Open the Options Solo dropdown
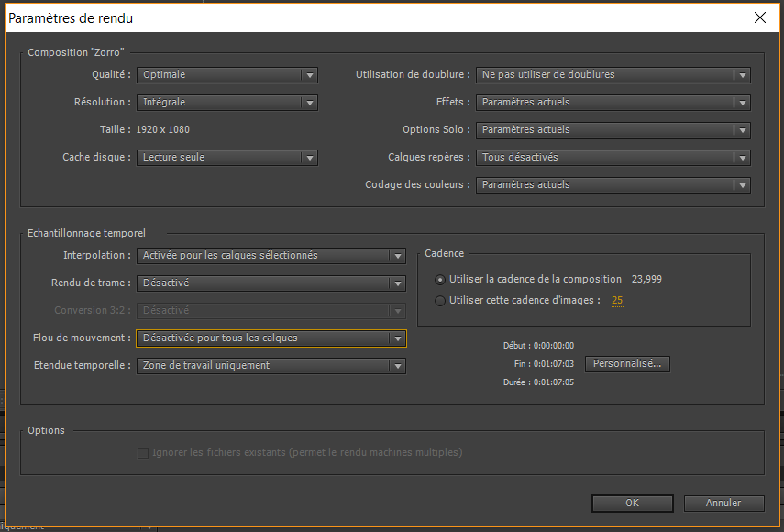The width and height of the screenshot is (784, 532). click(613, 130)
